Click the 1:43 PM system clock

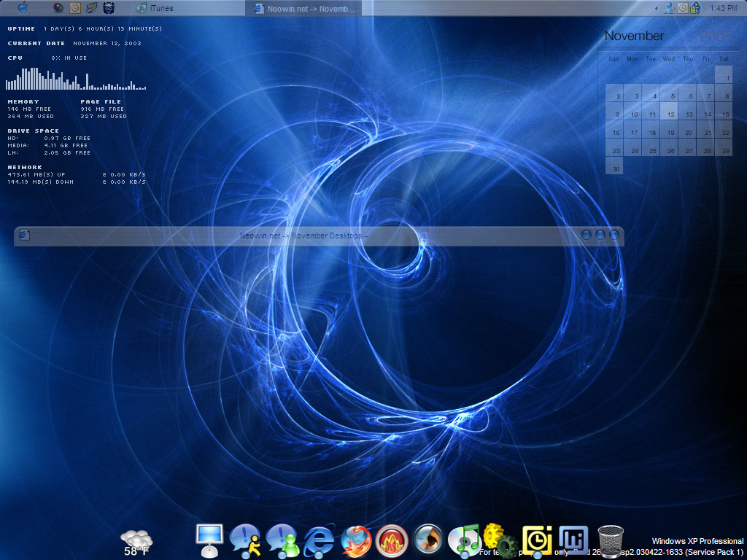pos(723,8)
